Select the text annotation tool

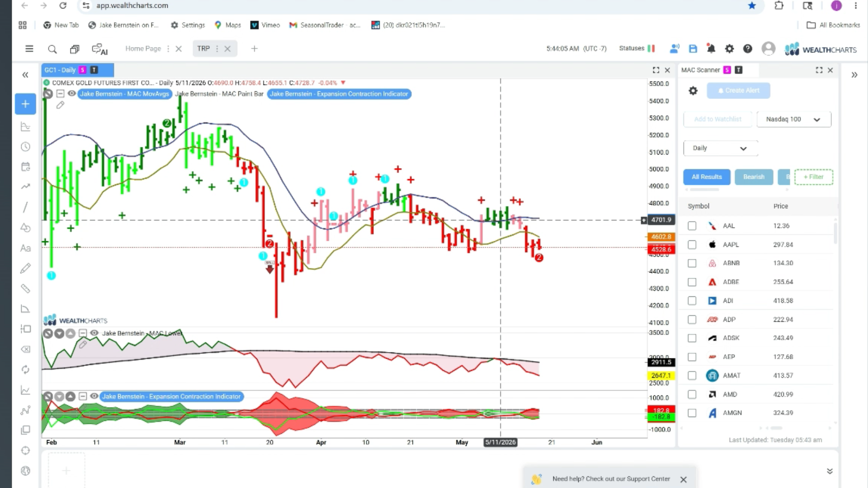point(25,248)
